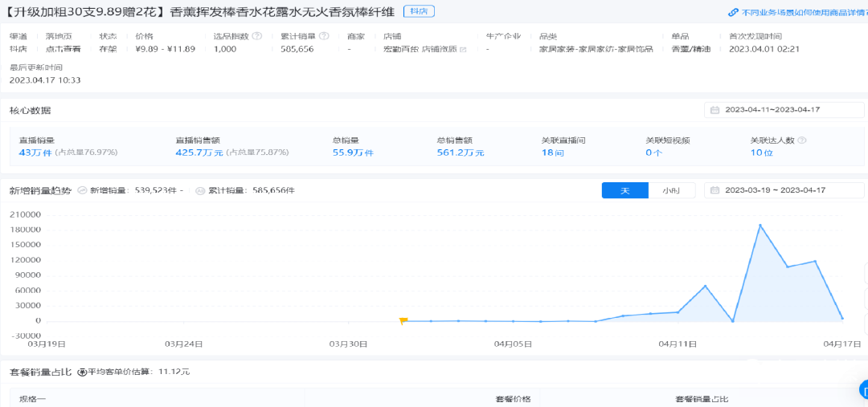
Task: Click the calendar icon in 核心数据 date range
Action: tap(714, 110)
